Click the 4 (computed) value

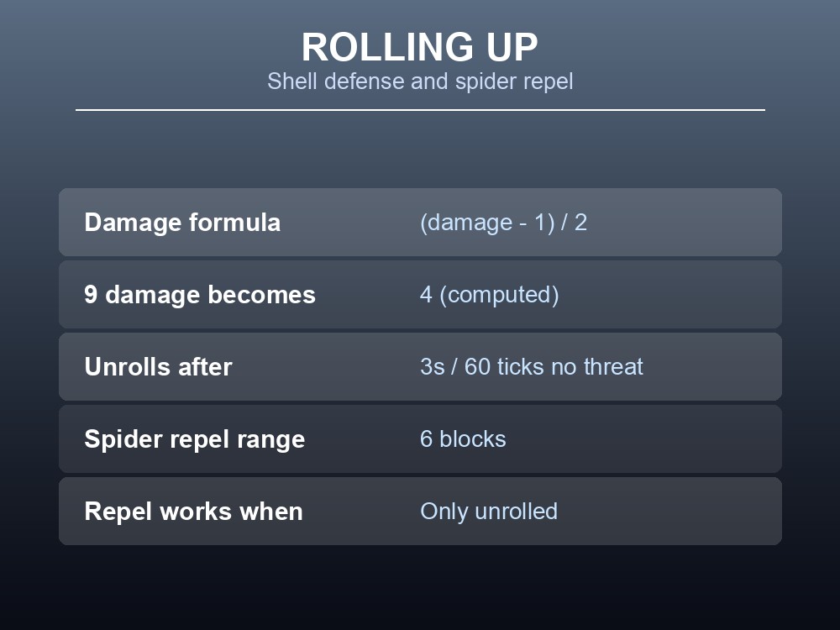[490, 295]
